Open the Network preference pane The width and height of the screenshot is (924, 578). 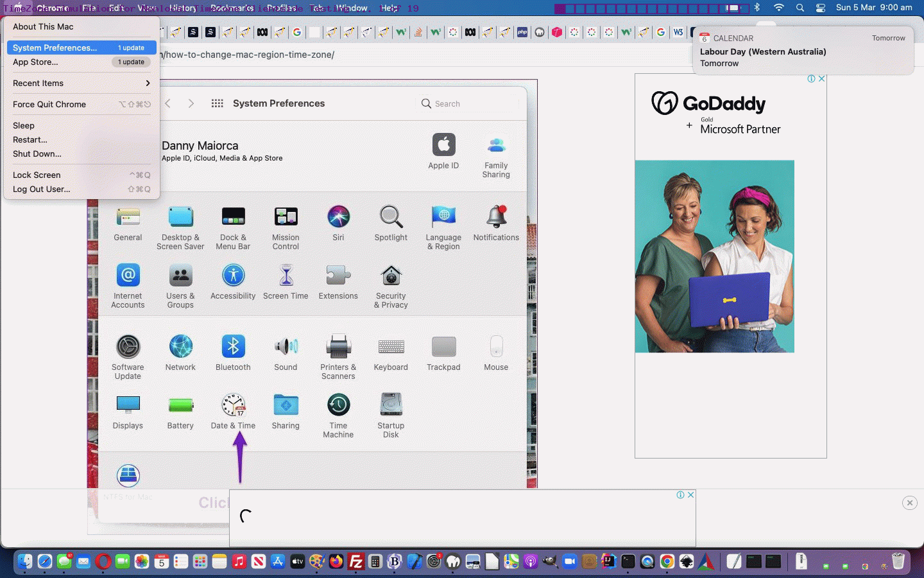coord(180,347)
